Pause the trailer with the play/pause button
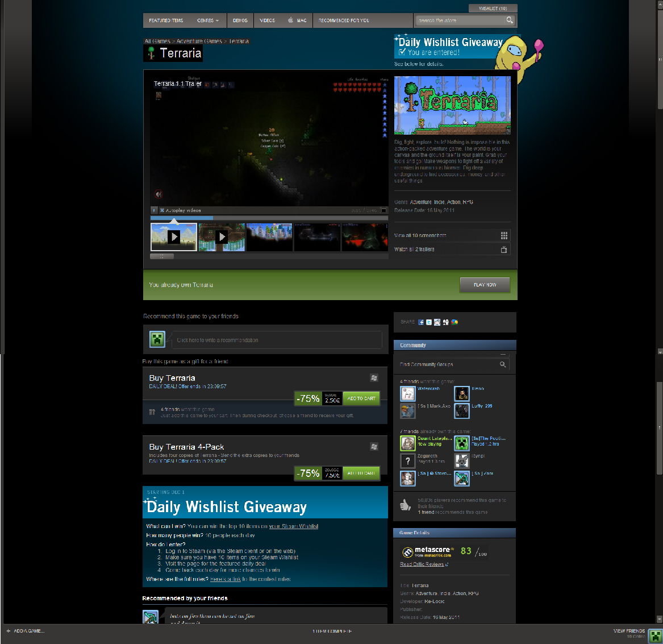663x644 pixels. coord(154,210)
